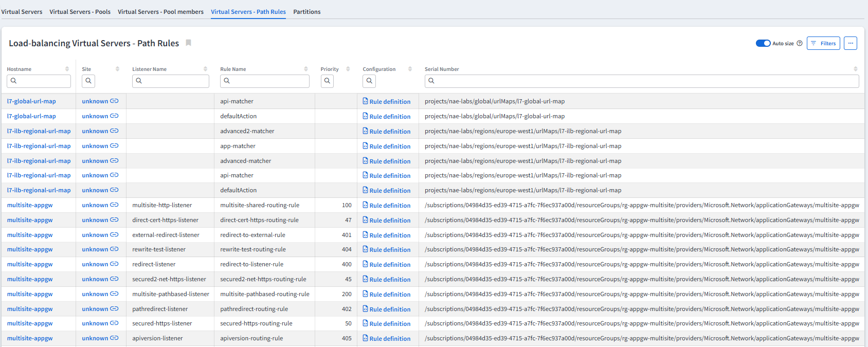
Task: Sort by the Serial Number column arrows
Action: 856,69
